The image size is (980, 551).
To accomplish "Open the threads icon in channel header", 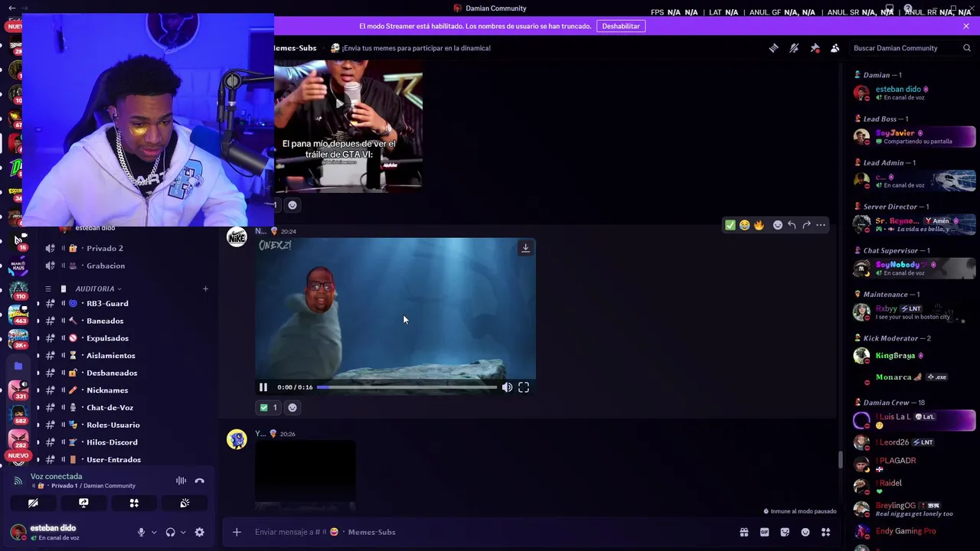I will point(773,48).
